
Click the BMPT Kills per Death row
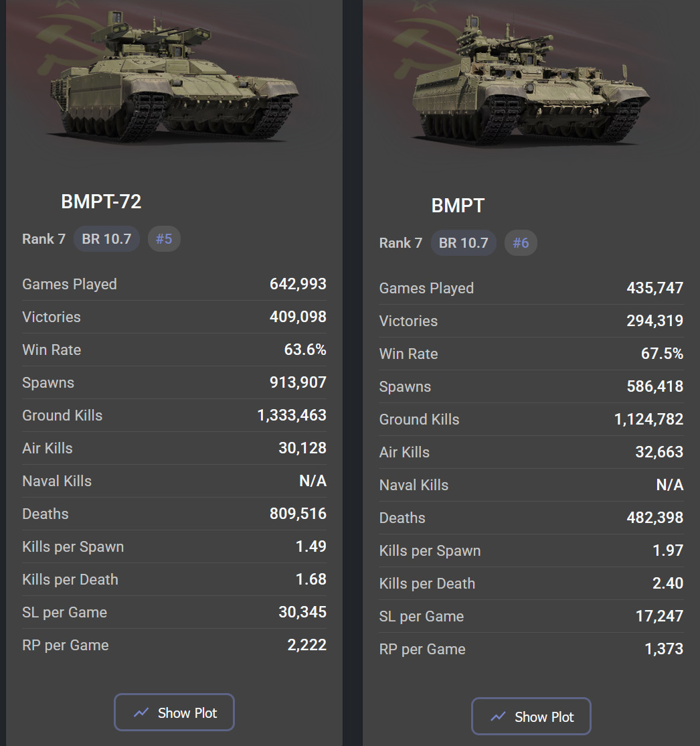pyautogui.click(x=531, y=583)
